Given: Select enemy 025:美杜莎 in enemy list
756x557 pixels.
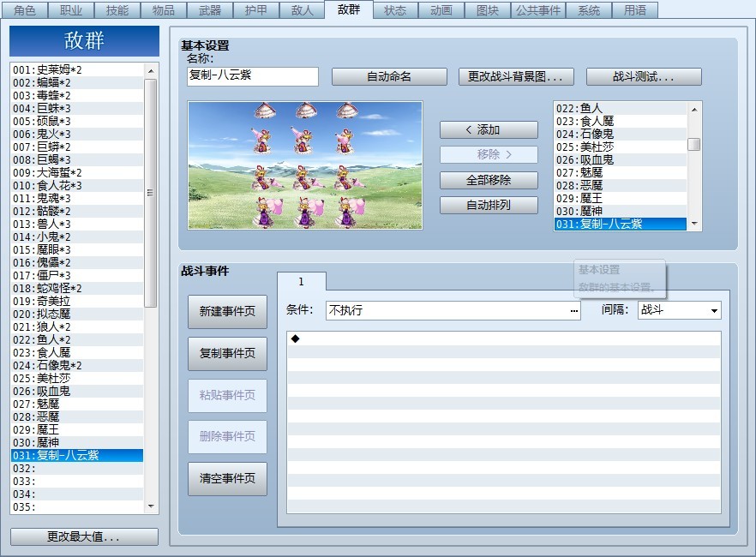Looking at the screenshot, I should click(x=621, y=147).
